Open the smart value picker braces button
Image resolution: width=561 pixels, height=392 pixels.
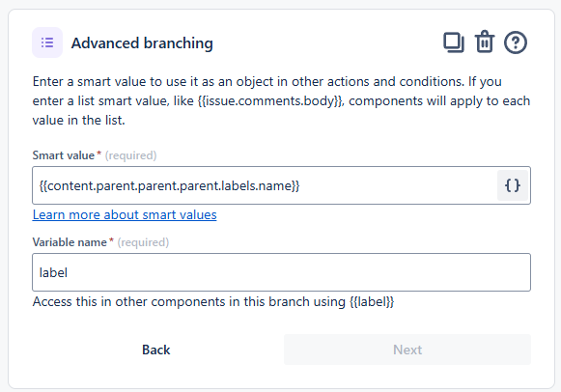point(513,185)
